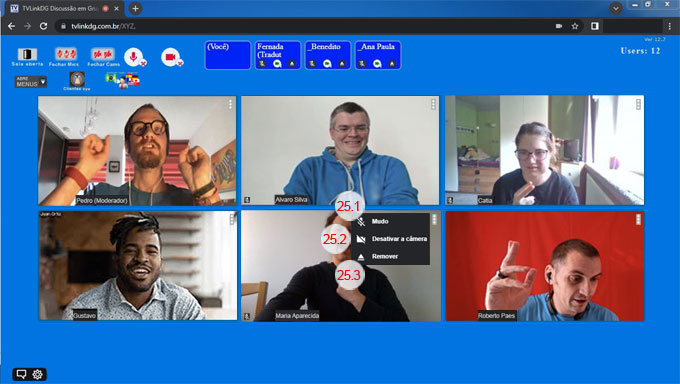Bookmark this page with the star icon
Viewport: 680px width, 384px height.
(575, 26)
